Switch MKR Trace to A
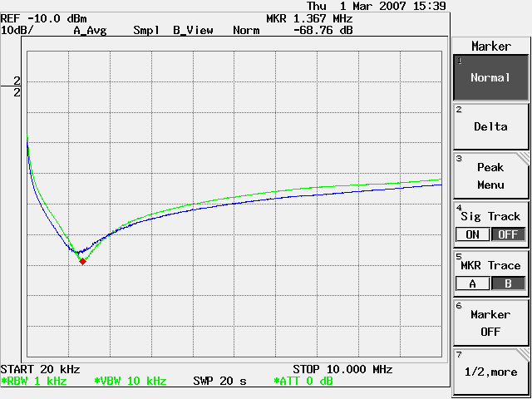The width and height of the screenshot is (532, 399). tap(473, 283)
